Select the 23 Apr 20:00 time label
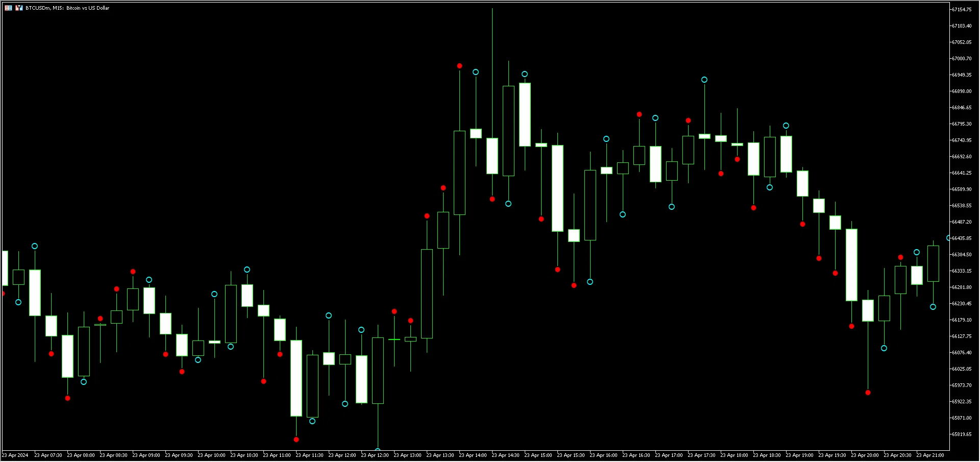The width and height of the screenshot is (980, 462). 865,455
